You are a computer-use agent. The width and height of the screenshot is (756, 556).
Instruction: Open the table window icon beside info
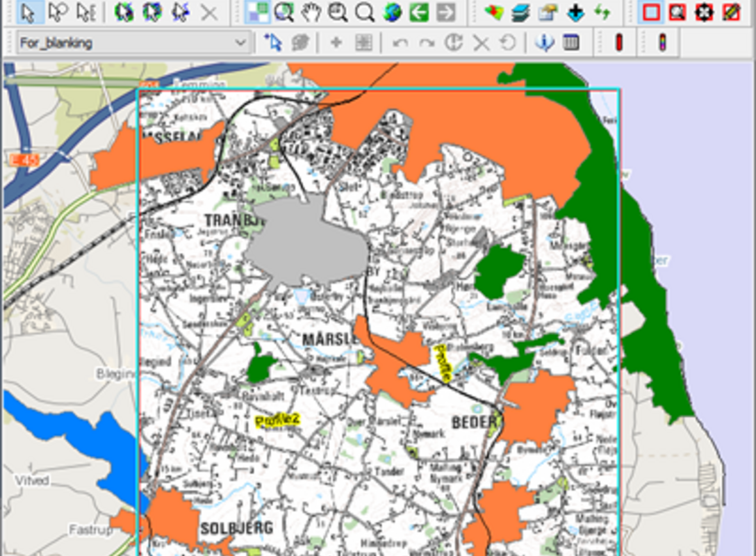tap(571, 42)
